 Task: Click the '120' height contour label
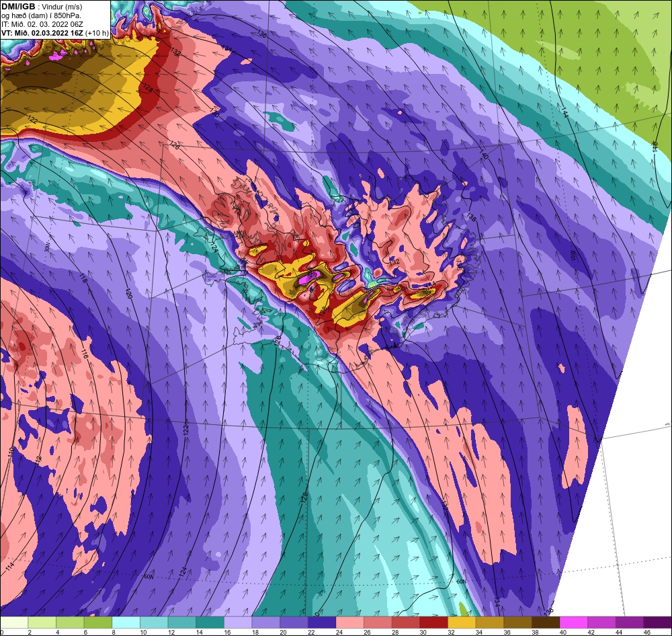click(x=128, y=293)
